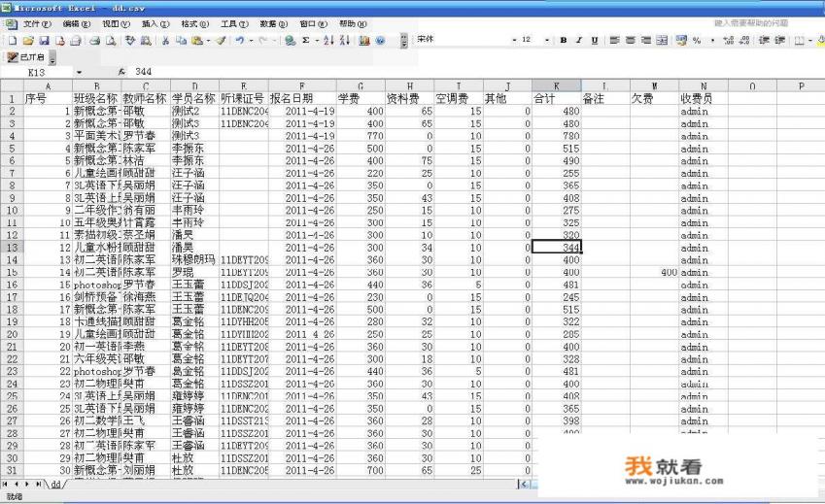Print the sheet with printer icon
The height and width of the screenshot is (504, 825).
click(x=94, y=41)
